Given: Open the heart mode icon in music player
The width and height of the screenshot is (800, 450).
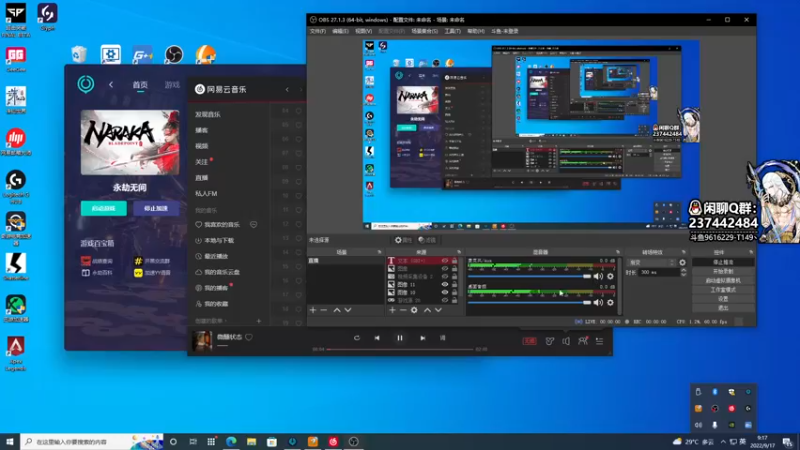Looking at the screenshot, I should click(x=549, y=341).
